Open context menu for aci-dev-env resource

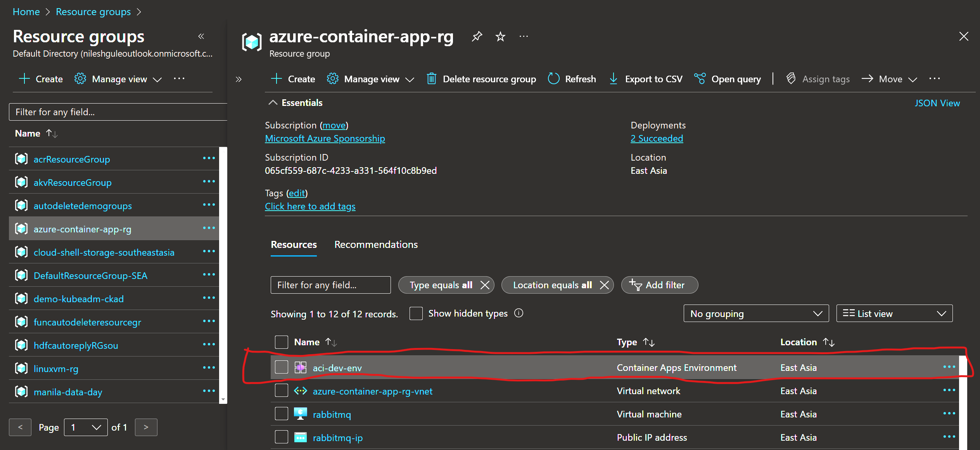(949, 367)
